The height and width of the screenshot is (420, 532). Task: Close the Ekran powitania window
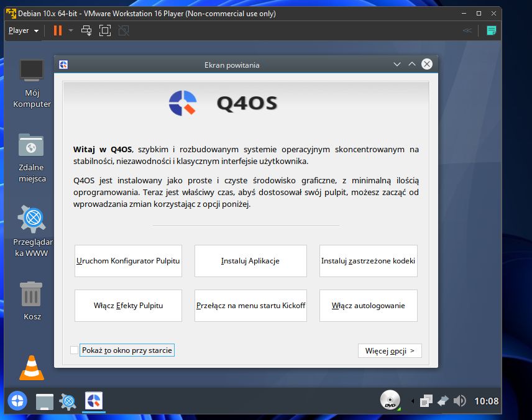coord(427,64)
